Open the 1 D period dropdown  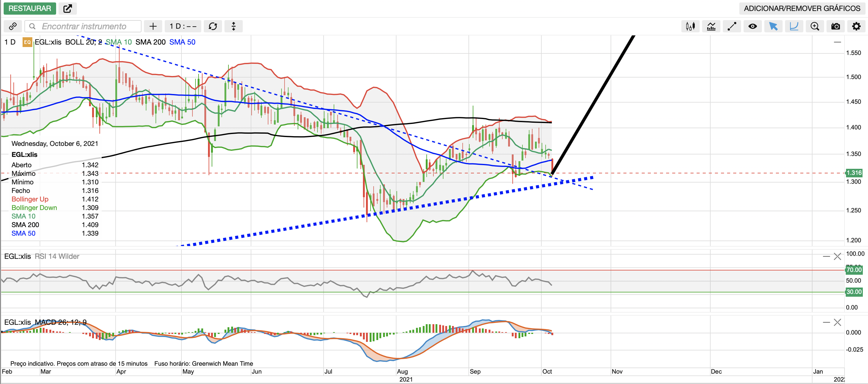tap(183, 26)
